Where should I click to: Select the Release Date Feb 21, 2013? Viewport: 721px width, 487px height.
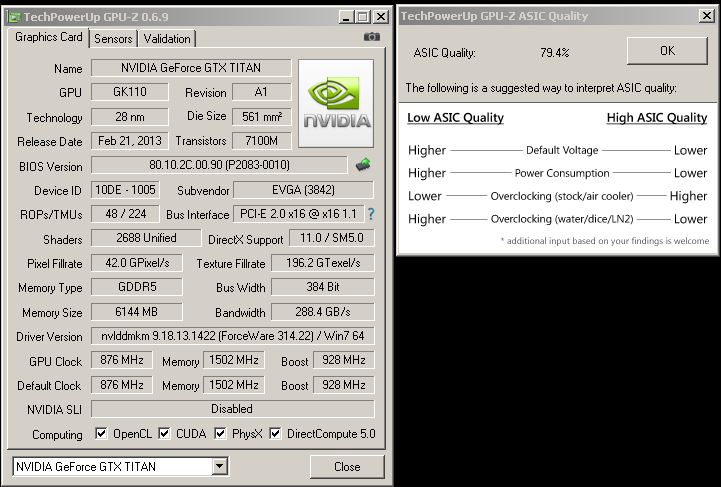click(x=130, y=140)
